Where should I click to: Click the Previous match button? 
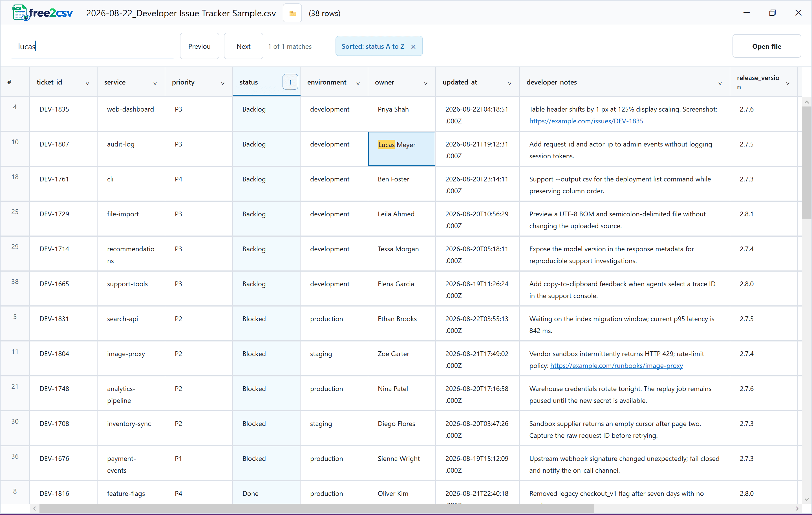pos(199,46)
